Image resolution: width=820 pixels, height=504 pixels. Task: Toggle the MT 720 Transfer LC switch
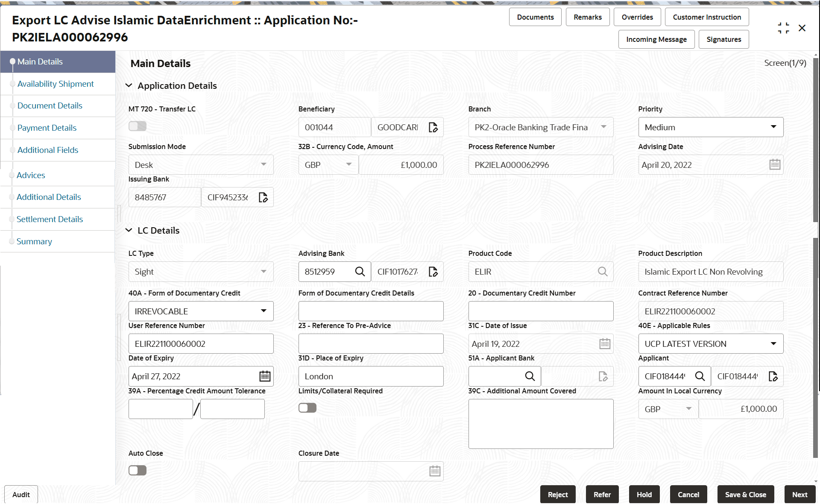138,126
